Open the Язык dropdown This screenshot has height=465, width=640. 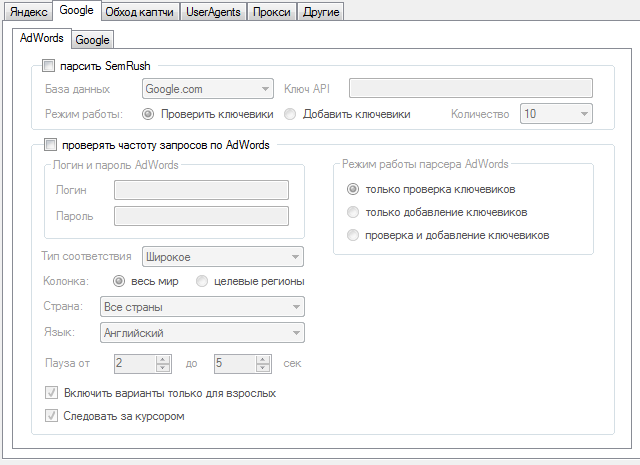(202, 332)
